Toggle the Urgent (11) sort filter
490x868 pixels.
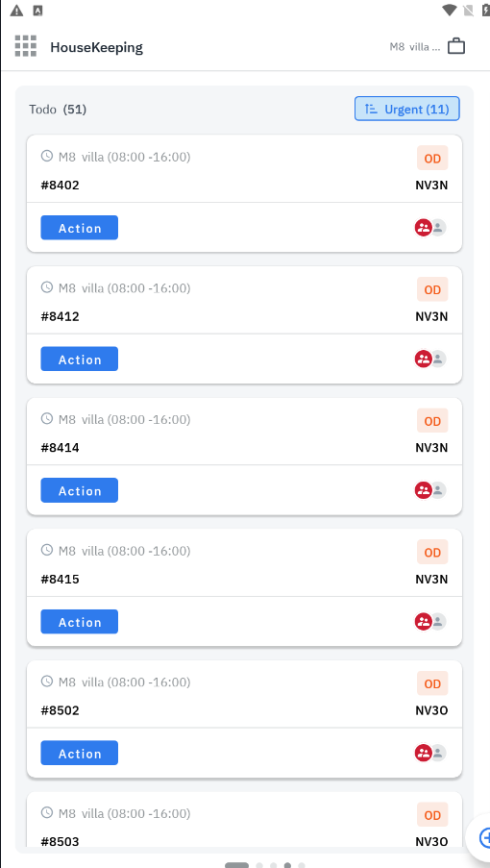pos(407,109)
